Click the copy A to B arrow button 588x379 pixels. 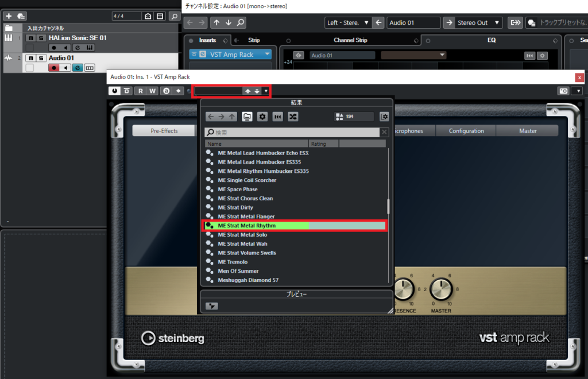pos(178,91)
